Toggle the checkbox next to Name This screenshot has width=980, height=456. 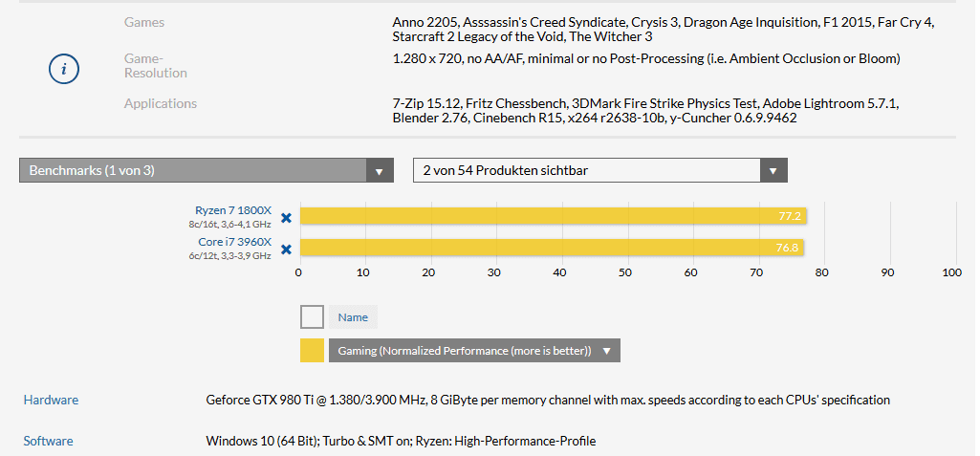tap(312, 317)
